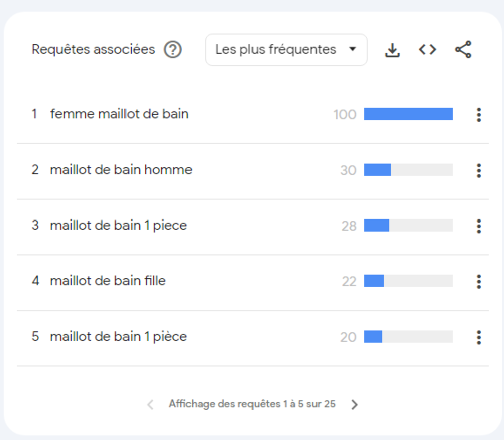Open options menu for maillot de bain homme

pyautogui.click(x=479, y=170)
